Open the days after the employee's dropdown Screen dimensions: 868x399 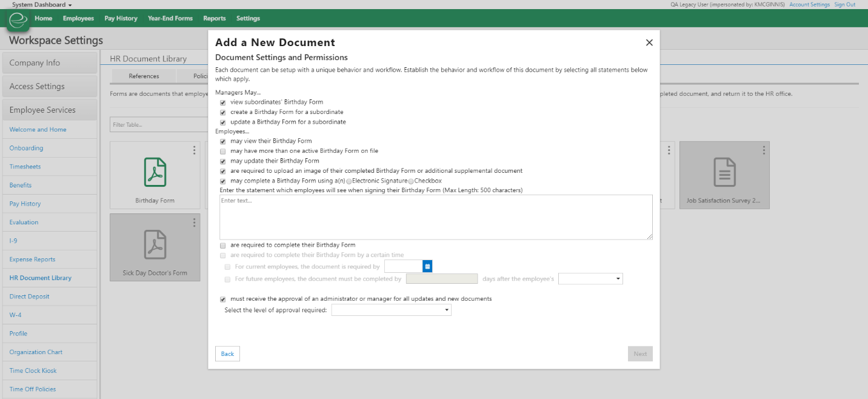[590, 279]
